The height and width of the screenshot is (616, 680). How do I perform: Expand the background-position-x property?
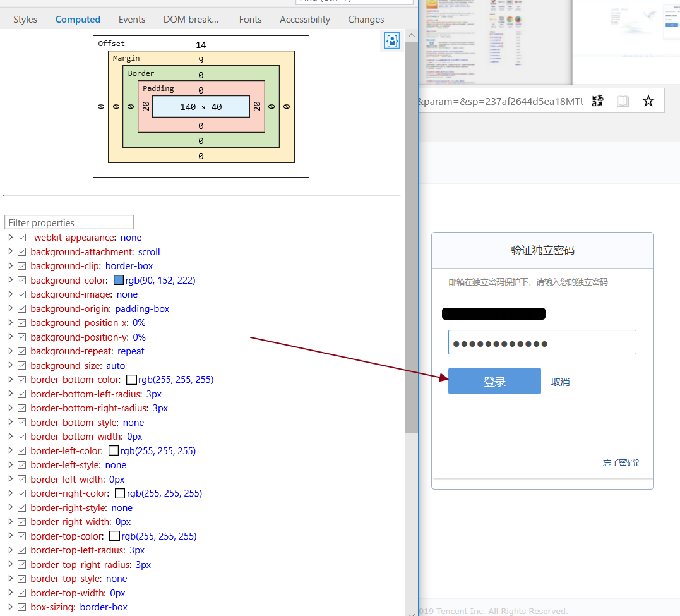click(10, 323)
